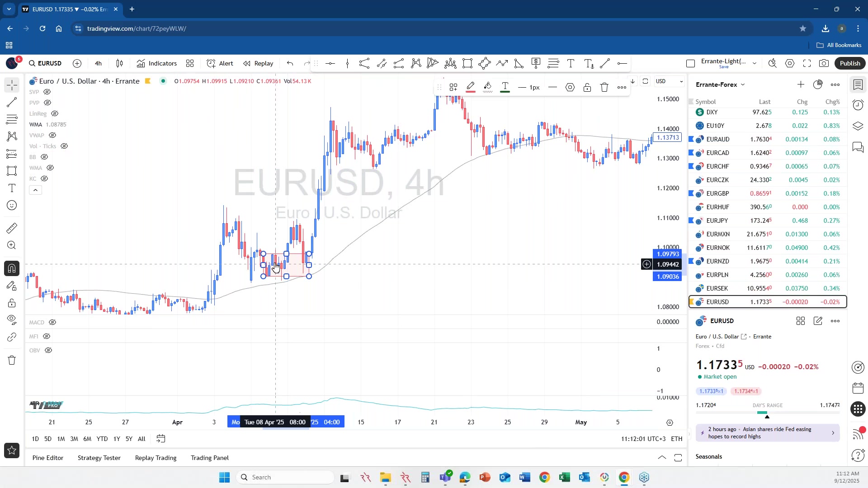The width and height of the screenshot is (868, 488).
Task: Expand the bottom panel chevron
Action: (662, 458)
